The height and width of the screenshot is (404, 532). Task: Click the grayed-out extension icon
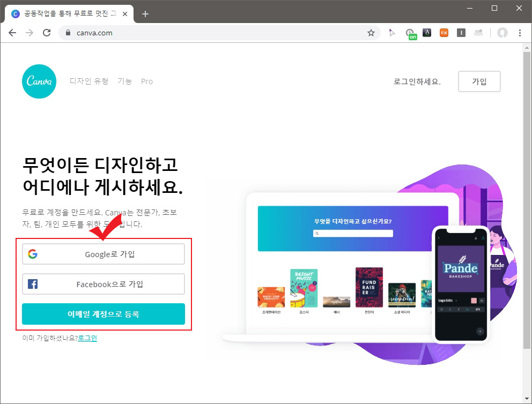point(478,33)
